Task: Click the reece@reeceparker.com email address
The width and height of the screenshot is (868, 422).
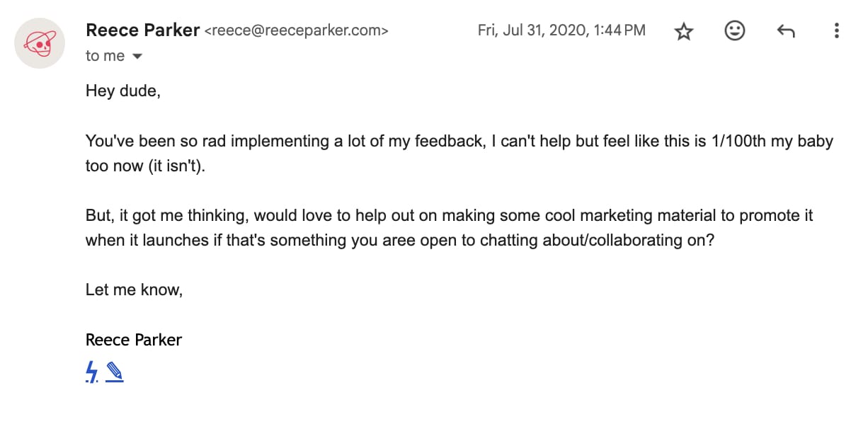Action: pos(296,31)
